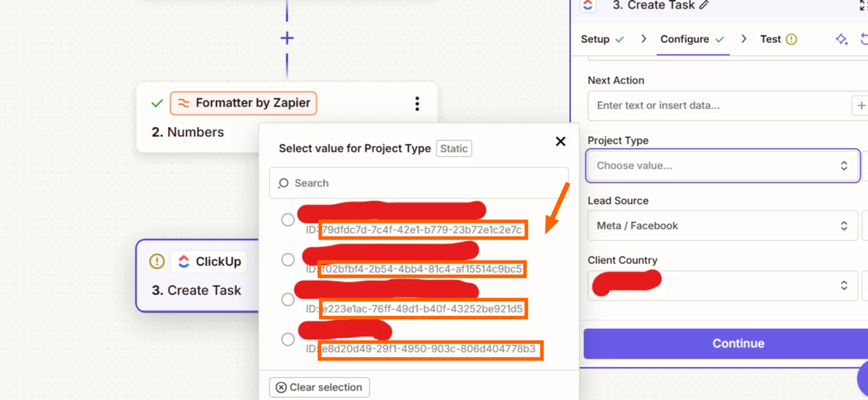Click the search magnifier icon in the popup
The height and width of the screenshot is (400, 868).
point(283,183)
